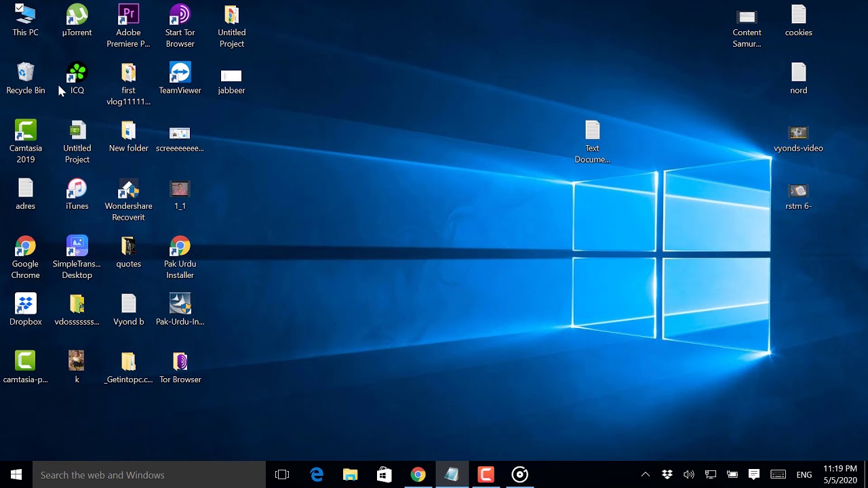Image resolution: width=868 pixels, height=488 pixels.
Task: Select the Pak Urdu Installer Chrome shortcut
Action: pos(180,258)
